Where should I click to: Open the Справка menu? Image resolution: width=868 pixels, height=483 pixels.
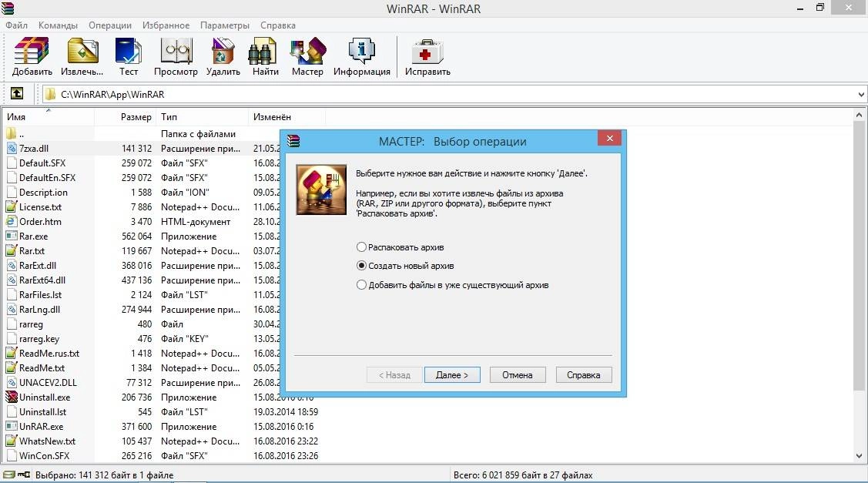(x=278, y=25)
